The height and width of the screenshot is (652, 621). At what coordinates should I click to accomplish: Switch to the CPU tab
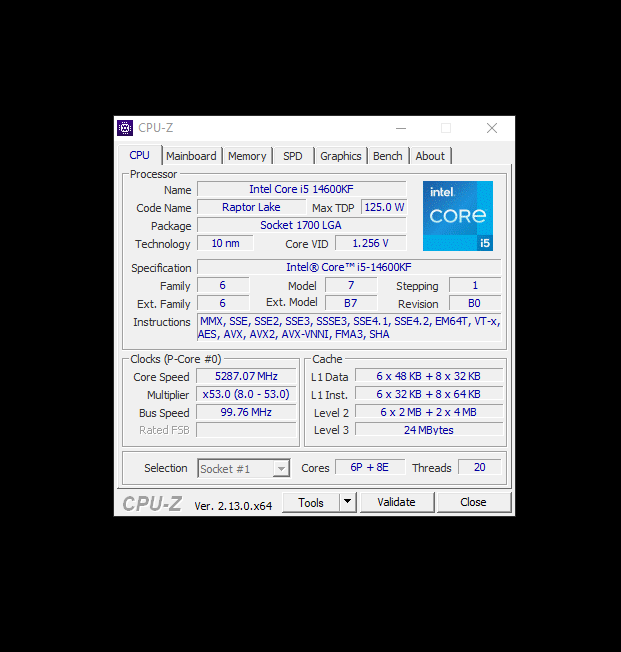139,156
